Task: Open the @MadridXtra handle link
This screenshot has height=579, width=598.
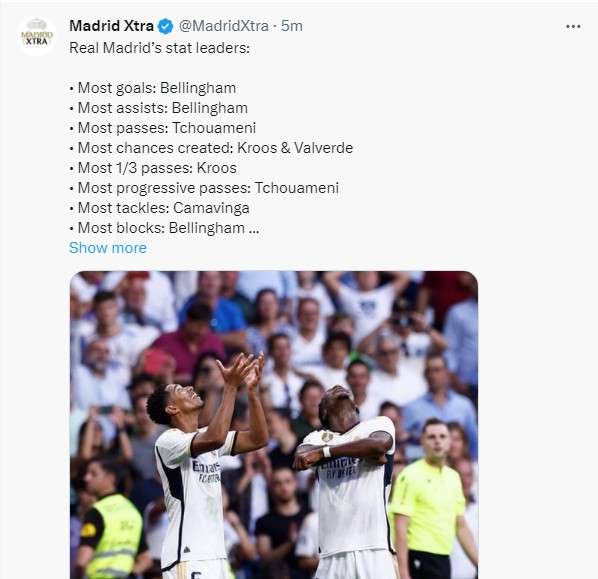Action: click(223, 26)
